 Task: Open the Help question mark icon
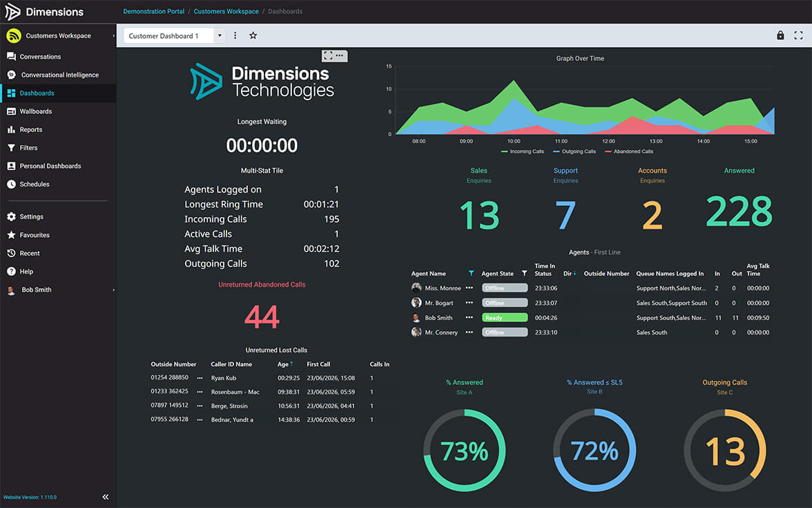pos(11,271)
